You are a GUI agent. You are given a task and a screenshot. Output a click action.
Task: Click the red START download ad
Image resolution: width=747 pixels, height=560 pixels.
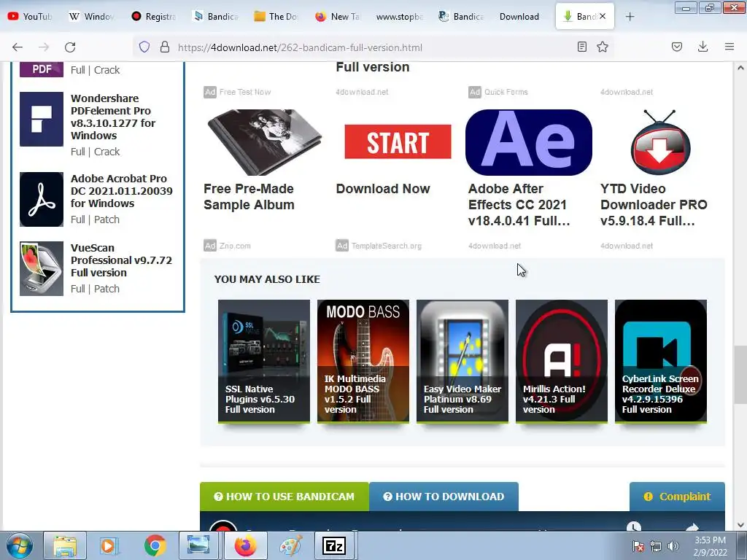tap(398, 142)
